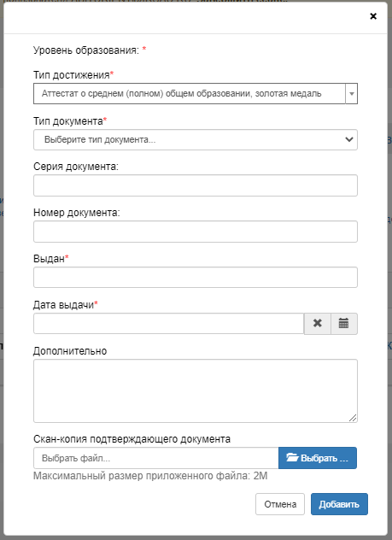Click the blue Добавить button

click(339, 504)
